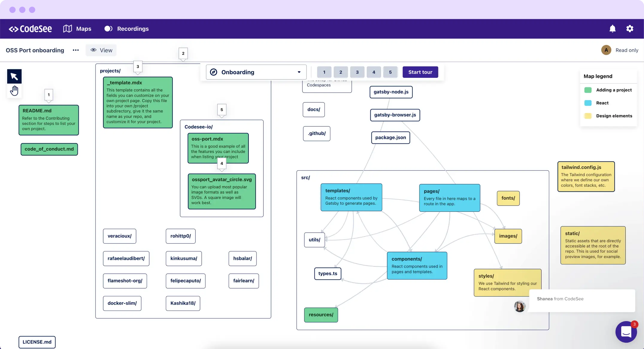Activate the hand panning tool
Image resolution: width=644 pixels, height=349 pixels.
click(x=14, y=90)
